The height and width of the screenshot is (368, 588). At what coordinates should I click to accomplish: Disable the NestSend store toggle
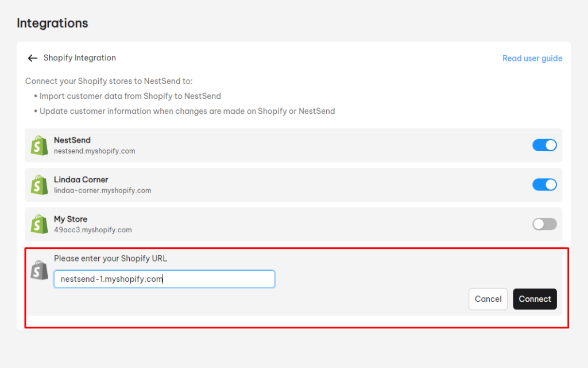(544, 145)
